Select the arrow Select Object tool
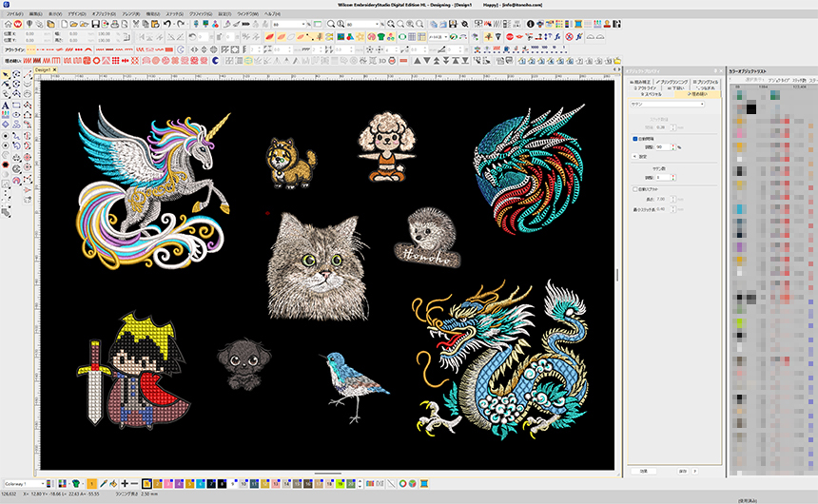Viewport: 818px width, 504px height. click(7, 73)
